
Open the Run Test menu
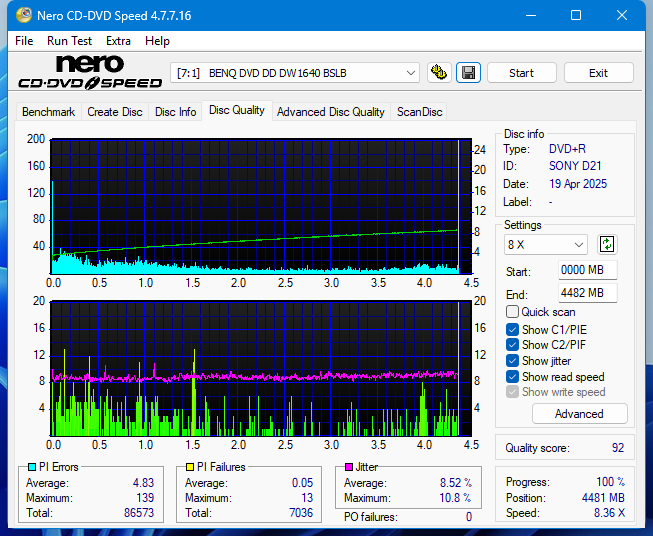(69, 41)
